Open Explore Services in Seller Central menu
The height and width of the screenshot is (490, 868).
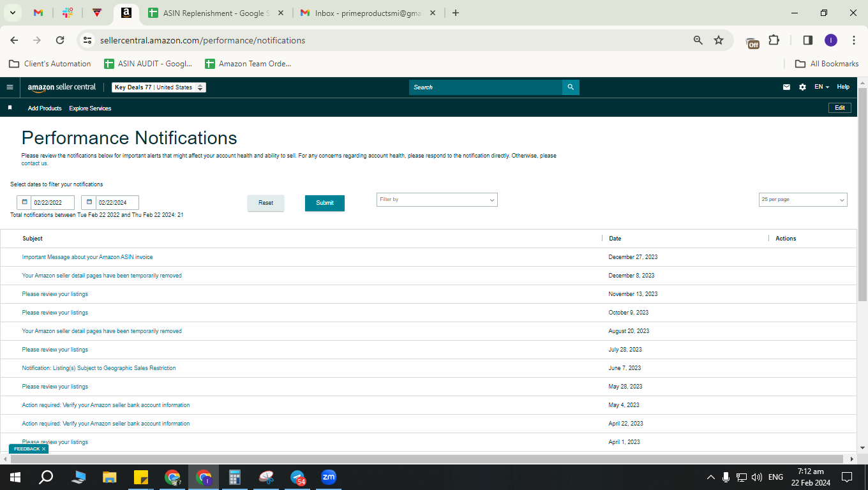(x=90, y=108)
